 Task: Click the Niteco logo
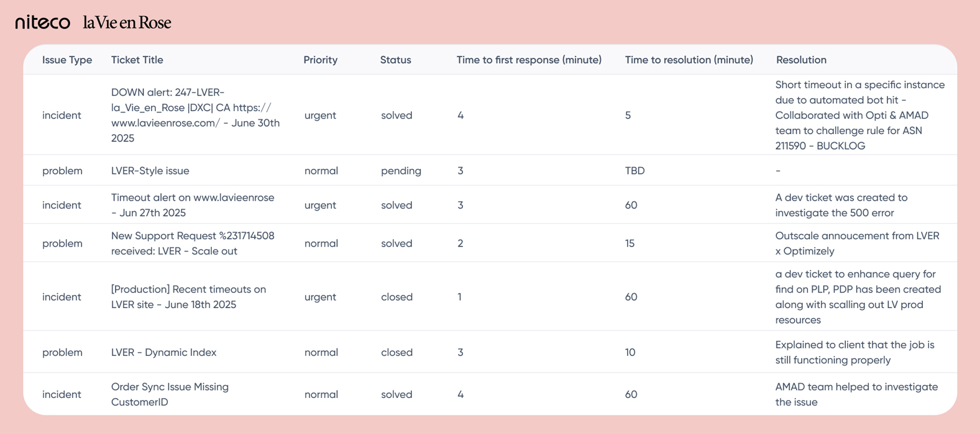(x=42, y=22)
